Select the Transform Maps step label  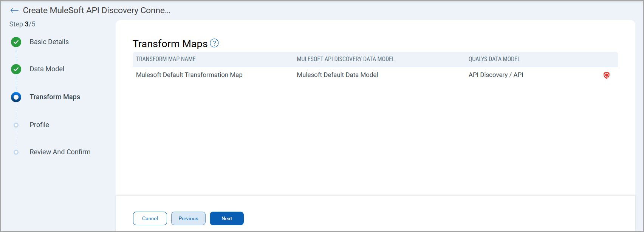[55, 97]
